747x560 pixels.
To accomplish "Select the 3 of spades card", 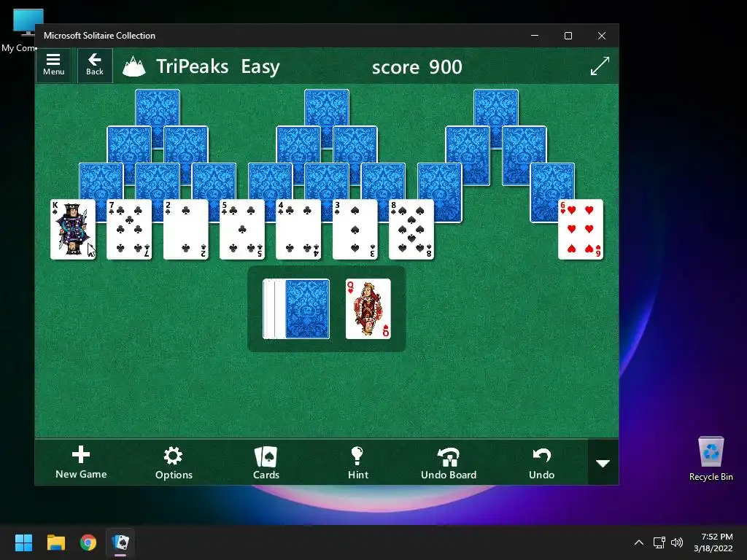I will [355, 230].
